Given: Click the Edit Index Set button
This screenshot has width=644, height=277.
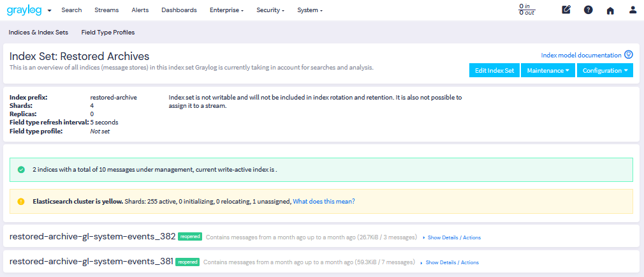Looking at the screenshot, I should (x=494, y=70).
